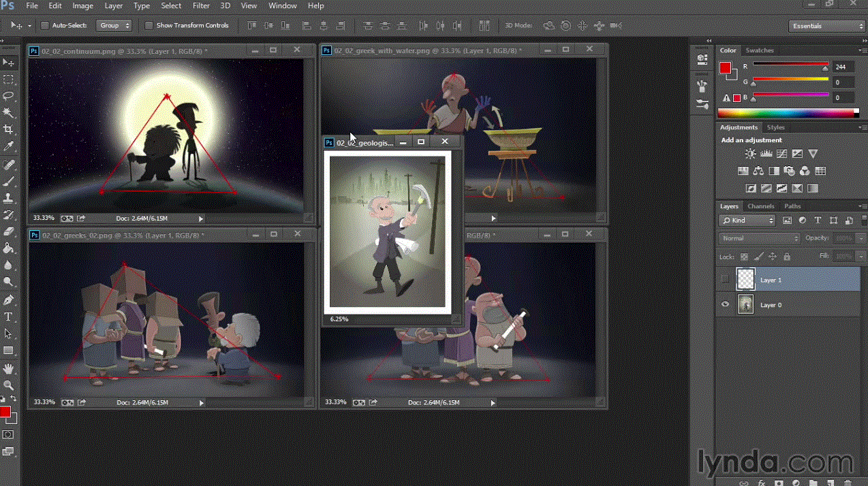Select the Type tool
Screen dimensions: 868x486
tap(9, 317)
